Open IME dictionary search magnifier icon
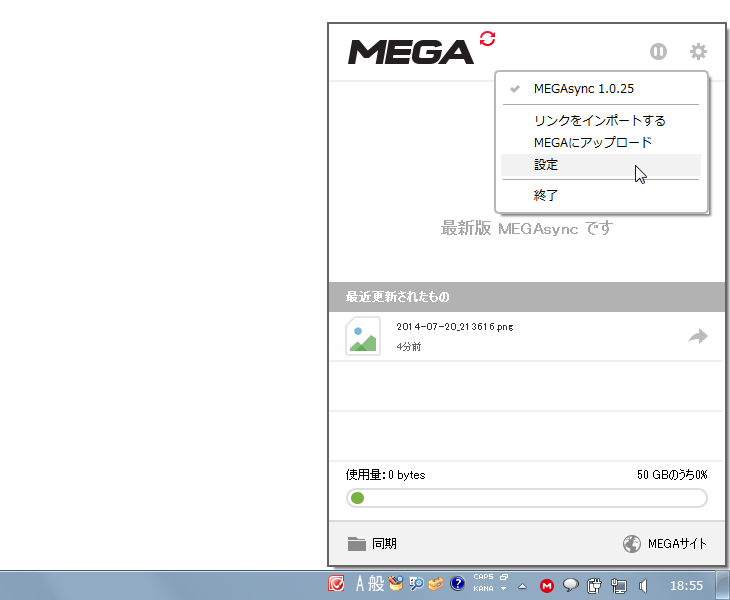Viewport: 730px width, 600px height. 416,583
